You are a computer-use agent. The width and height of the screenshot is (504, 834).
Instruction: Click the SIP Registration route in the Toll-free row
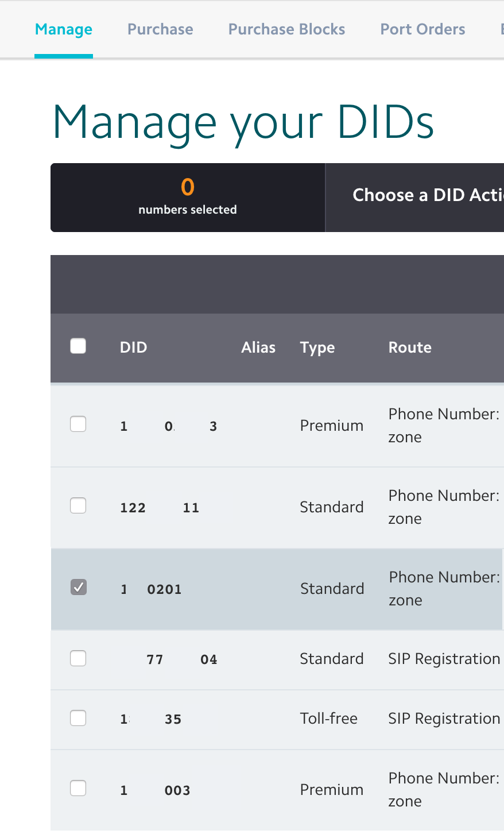click(x=444, y=719)
